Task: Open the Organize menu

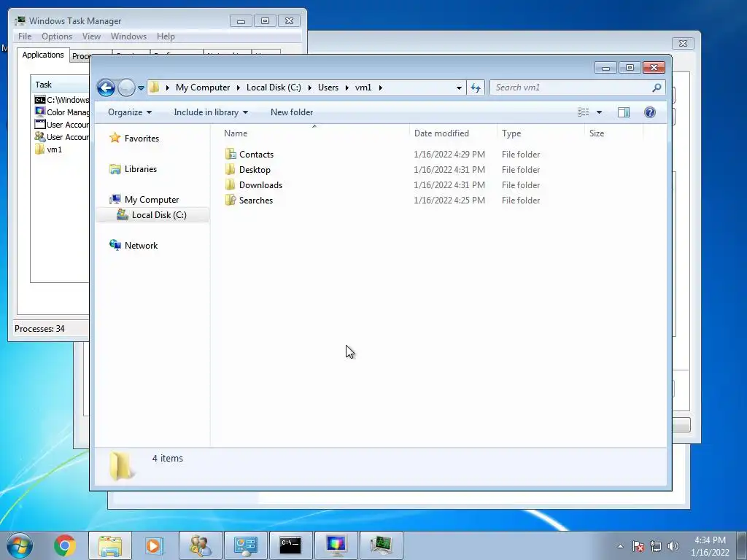Action: 130,112
